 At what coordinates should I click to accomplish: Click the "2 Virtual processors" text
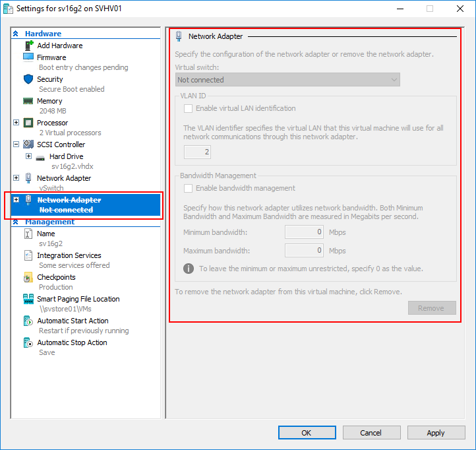70,133
